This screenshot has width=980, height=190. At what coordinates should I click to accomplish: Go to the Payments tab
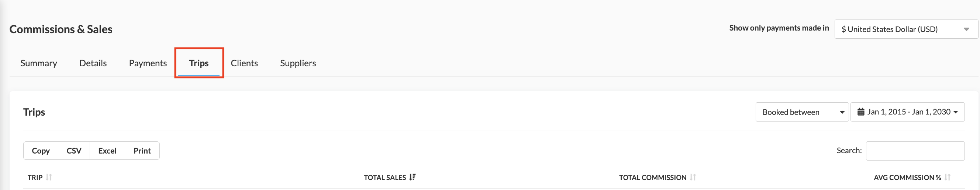point(148,63)
